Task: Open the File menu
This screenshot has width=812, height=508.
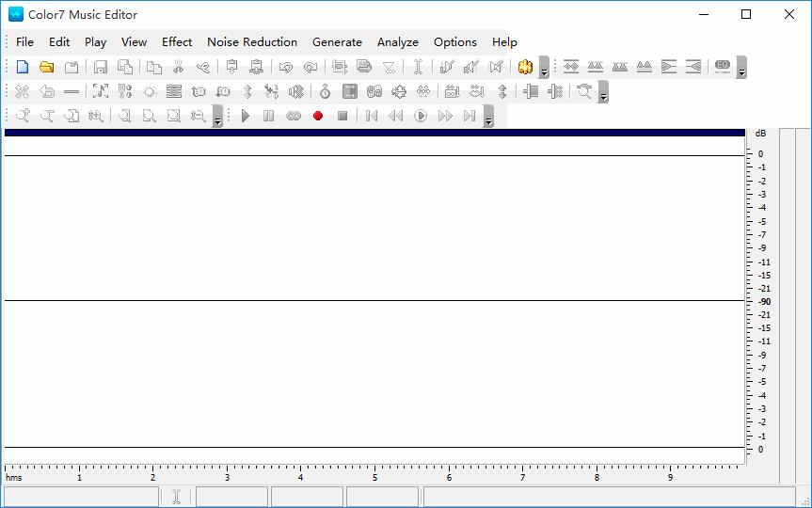Action: click(x=24, y=42)
